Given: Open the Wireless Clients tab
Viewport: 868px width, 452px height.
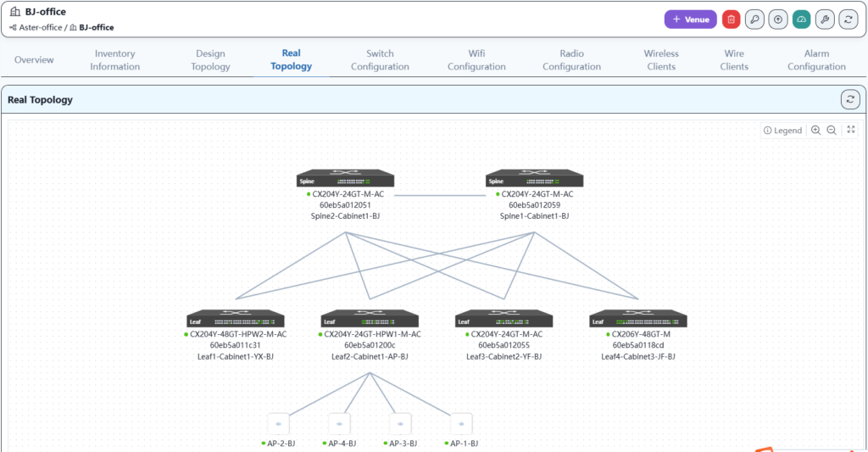Looking at the screenshot, I should (661, 60).
